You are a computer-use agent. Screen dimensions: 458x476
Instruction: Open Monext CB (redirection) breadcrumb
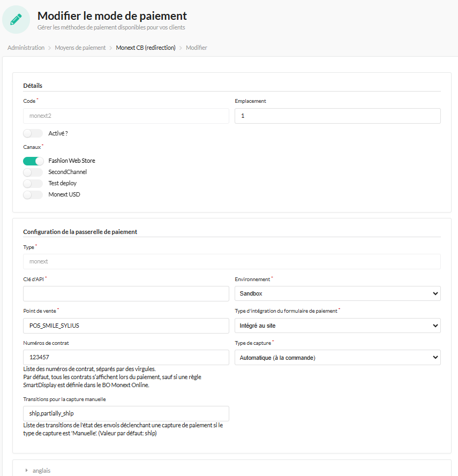point(146,48)
